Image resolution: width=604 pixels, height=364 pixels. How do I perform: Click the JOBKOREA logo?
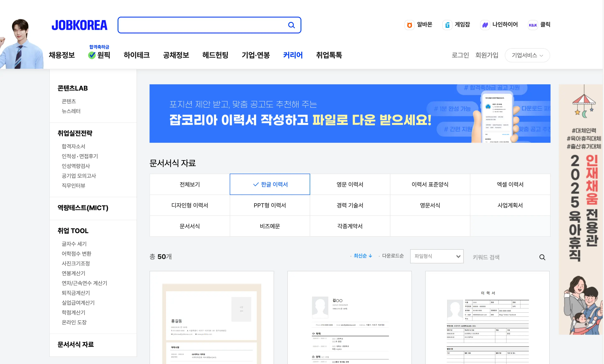79,25
